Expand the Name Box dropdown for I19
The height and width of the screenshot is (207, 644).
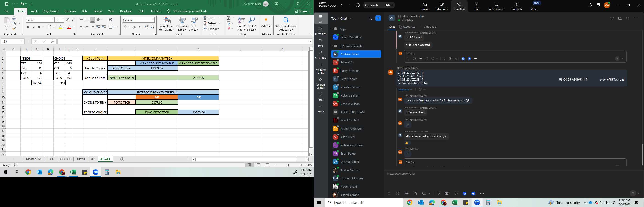(22, 41)
